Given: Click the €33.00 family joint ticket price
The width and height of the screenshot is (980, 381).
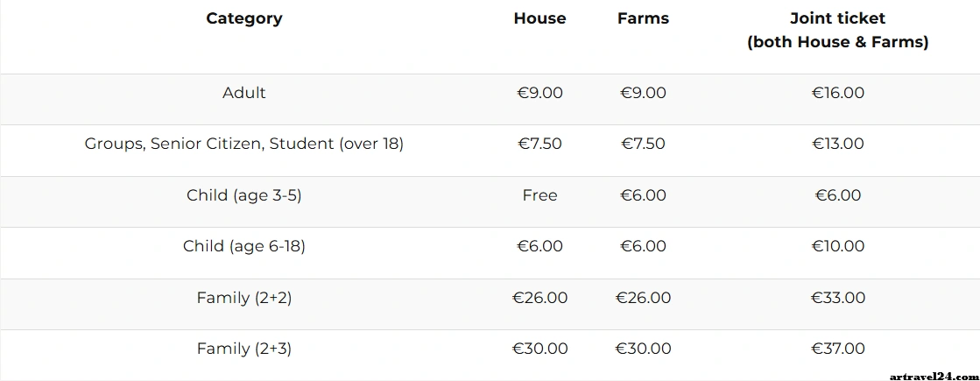Looking at the screenshot, I should (x=838, y=298).
